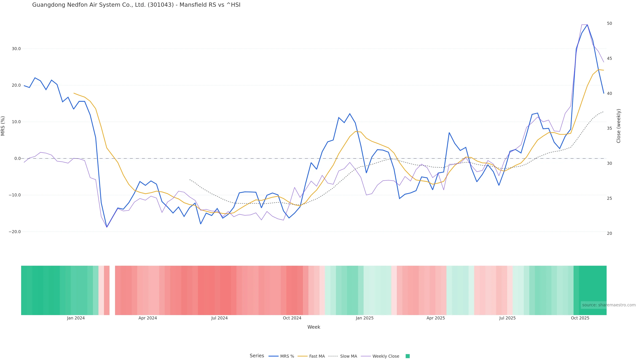Screen dimensions: 644x362
Task: Click the blue MRS % legend line icon
Action: pos(274,356)
